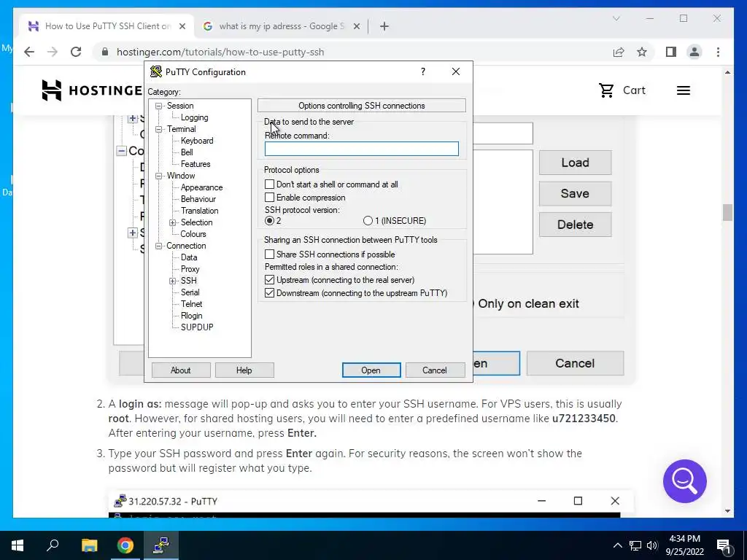The image size is (747, 560).
Task: Enable compression checkbox
Action: pyautogui.click(x=270, y=197)
